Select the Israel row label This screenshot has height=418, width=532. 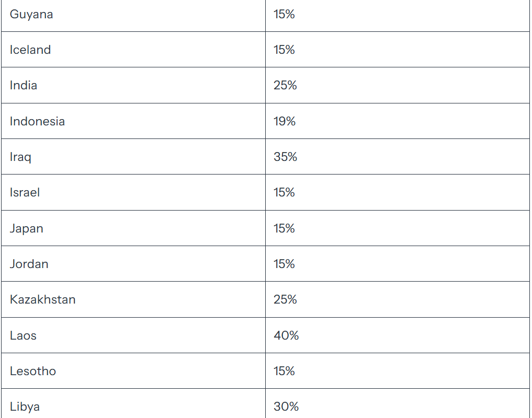click(25, 193)
